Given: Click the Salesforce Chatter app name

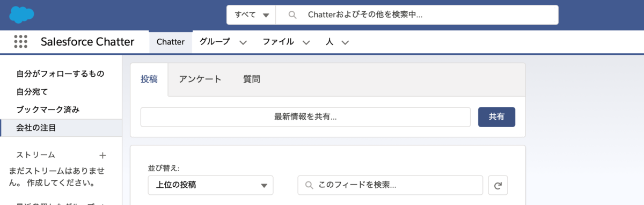Looking at the screenshot, I should (x=87, y=42).
